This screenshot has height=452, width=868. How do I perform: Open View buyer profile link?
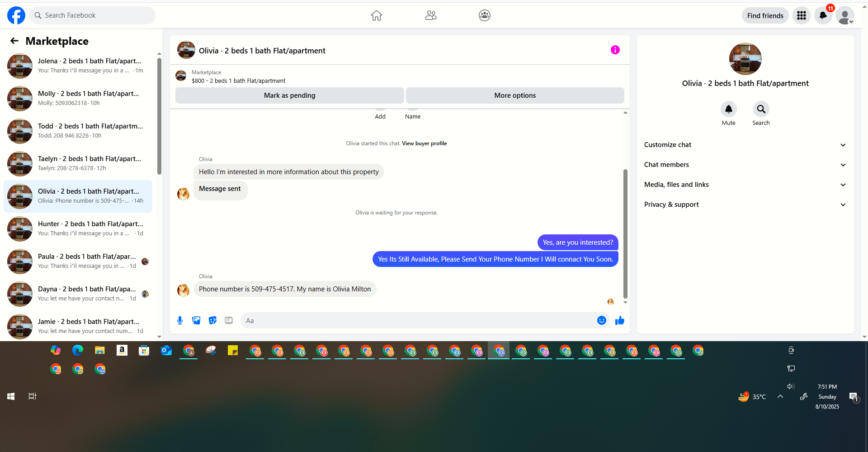pos(424,143)
